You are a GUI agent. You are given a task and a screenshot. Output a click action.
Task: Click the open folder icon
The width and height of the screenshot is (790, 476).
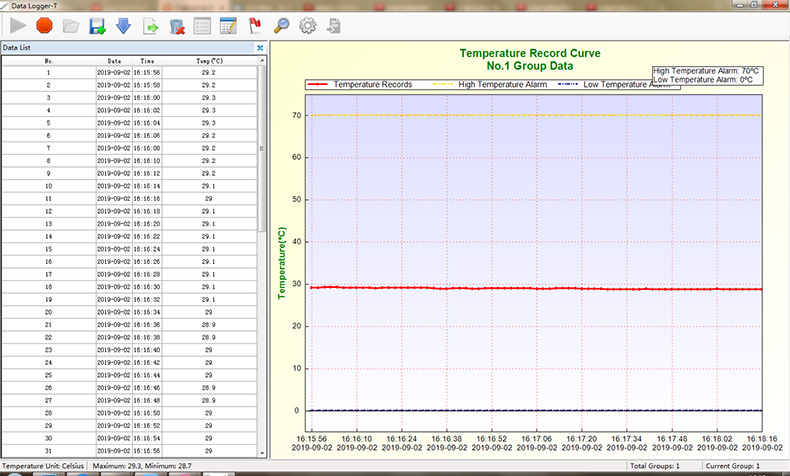pyautogui.click(x=70, y=25)
